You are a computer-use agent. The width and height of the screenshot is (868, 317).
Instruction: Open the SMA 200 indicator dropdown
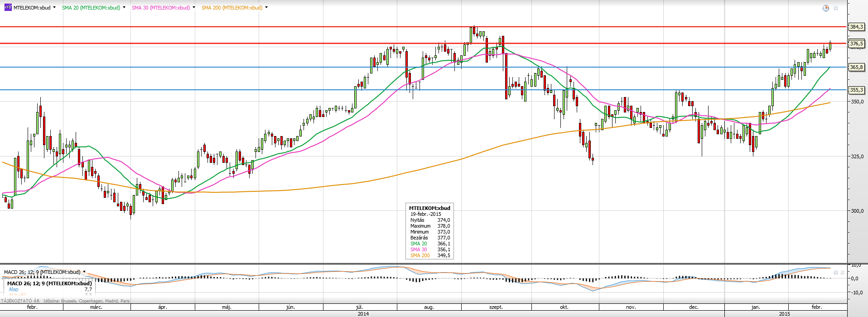[x=266, y=8]
